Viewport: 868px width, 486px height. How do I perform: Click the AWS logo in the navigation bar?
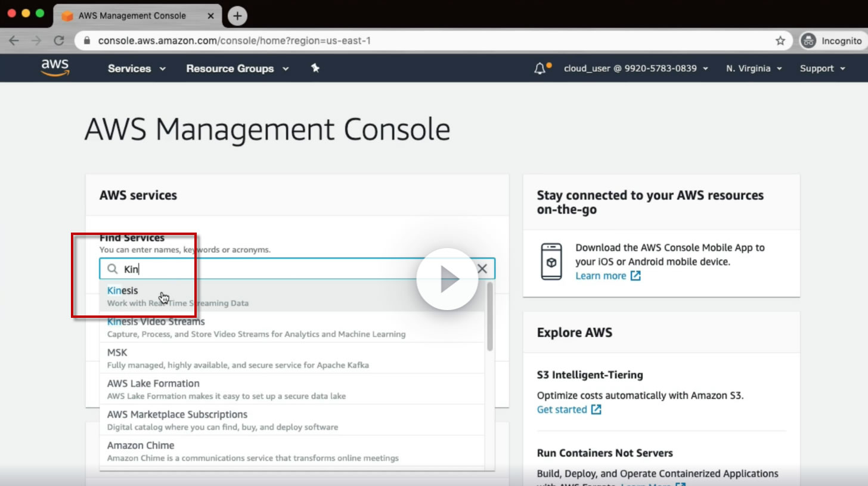point(55,68)
